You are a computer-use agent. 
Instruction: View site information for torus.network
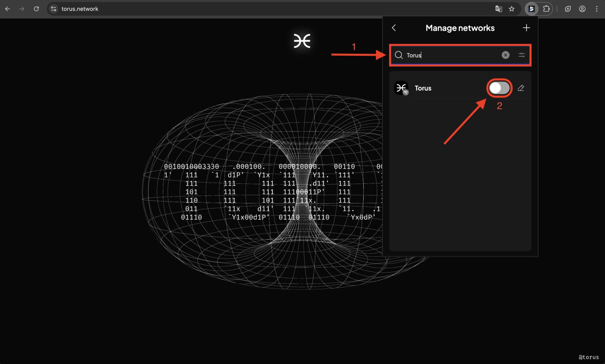pyautogui.click(x=54, y=9)
